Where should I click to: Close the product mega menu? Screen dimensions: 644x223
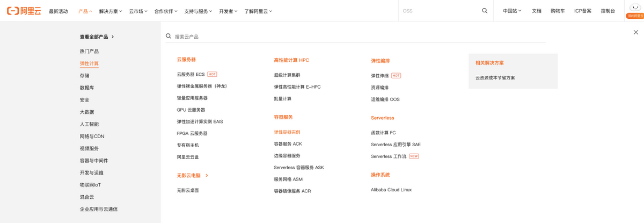click(635, 32)
